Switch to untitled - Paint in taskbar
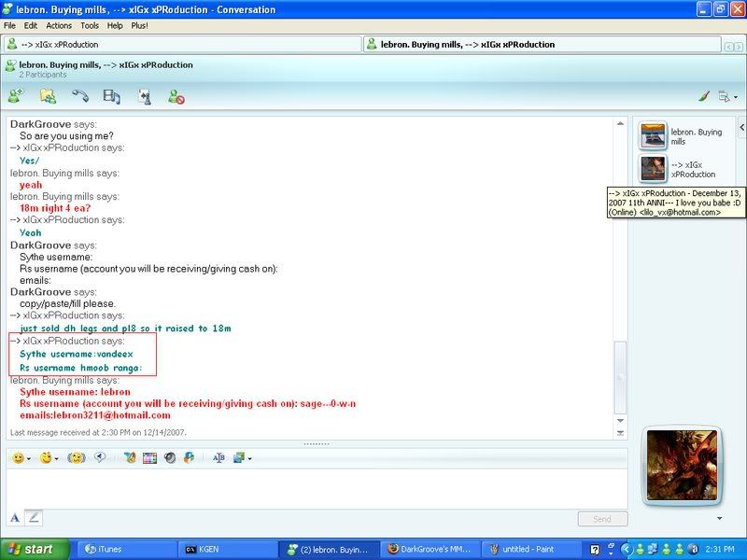 click(529, 549)
